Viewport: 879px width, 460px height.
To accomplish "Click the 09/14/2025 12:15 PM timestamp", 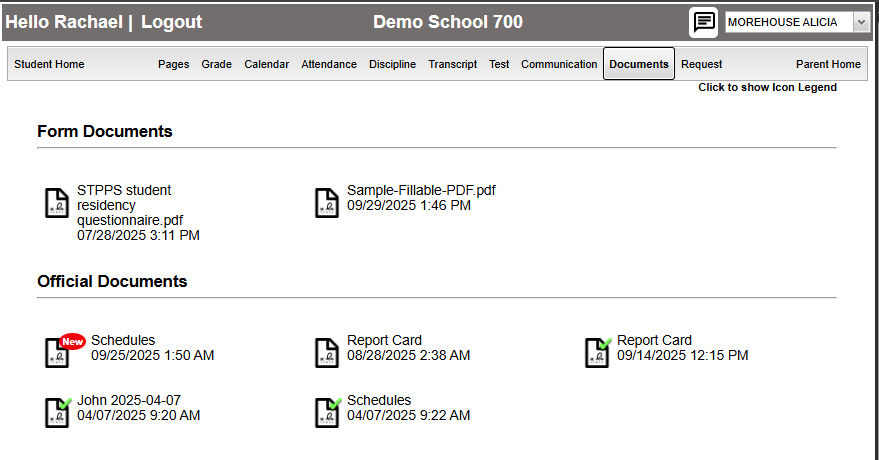I will (682, 355).
